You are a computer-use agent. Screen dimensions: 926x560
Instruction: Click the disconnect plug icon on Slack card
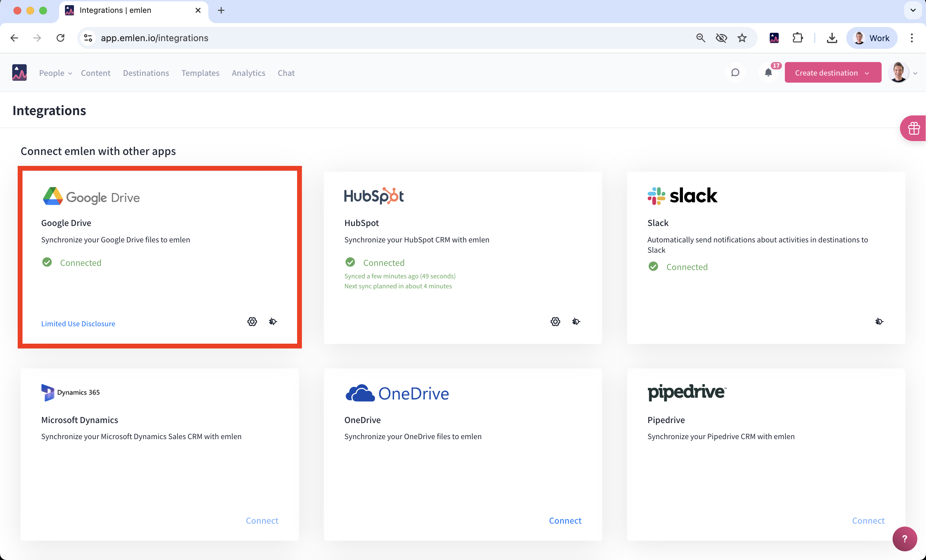point(879,321)
